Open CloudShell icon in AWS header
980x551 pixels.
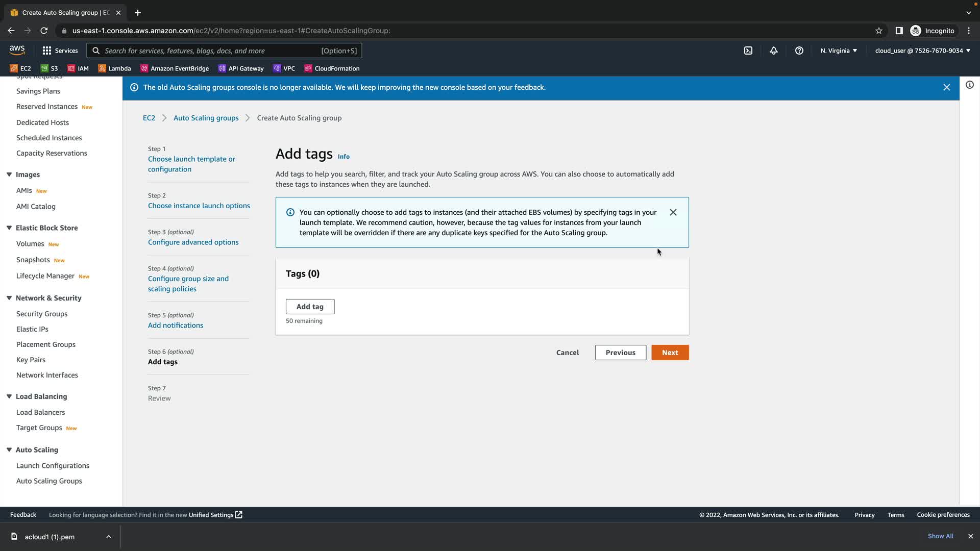point(748,51)
